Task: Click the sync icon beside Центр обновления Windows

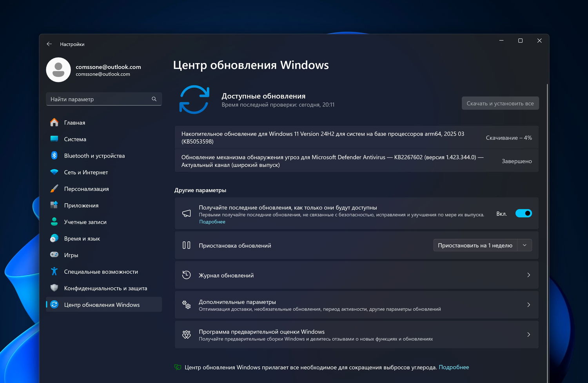Action: click(54, 305)
